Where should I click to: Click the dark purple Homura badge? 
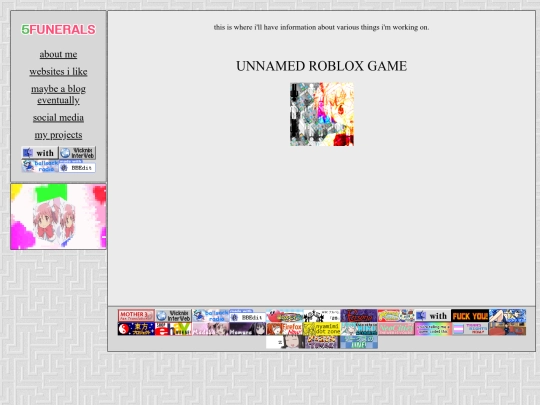[248, 329]
